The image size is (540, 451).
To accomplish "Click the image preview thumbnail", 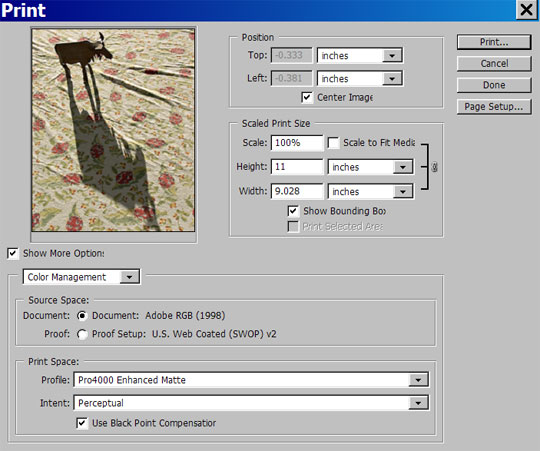I will click(x=113, y=130).
